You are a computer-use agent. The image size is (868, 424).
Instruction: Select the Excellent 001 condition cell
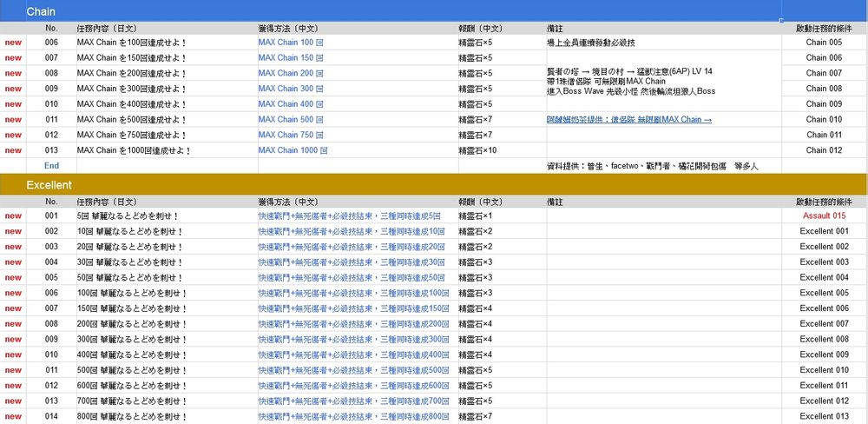[825, 231]
